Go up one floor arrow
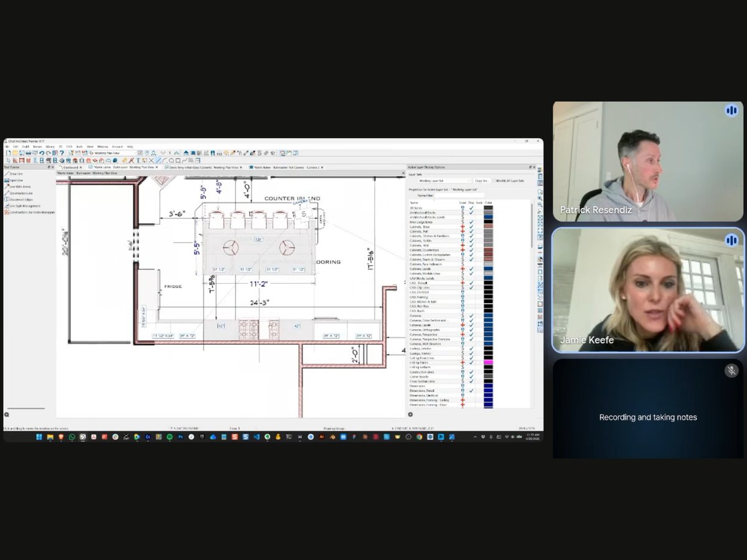Screen dimensions: 747x560 click(x=176, y=153)
